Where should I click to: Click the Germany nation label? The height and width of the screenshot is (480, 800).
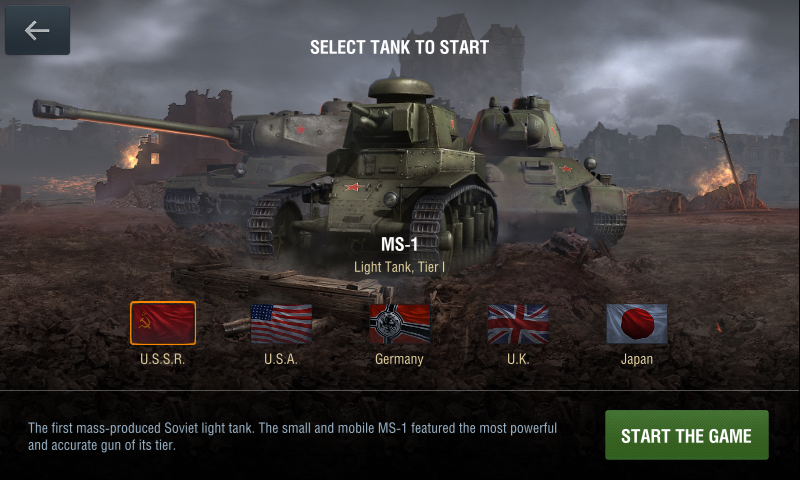tap(399, 359)
